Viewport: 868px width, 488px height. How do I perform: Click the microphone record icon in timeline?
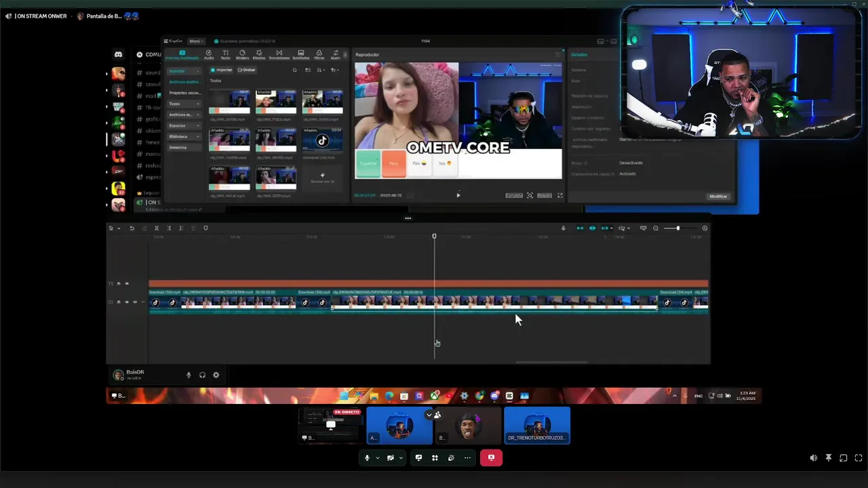(x=563, y=228)
